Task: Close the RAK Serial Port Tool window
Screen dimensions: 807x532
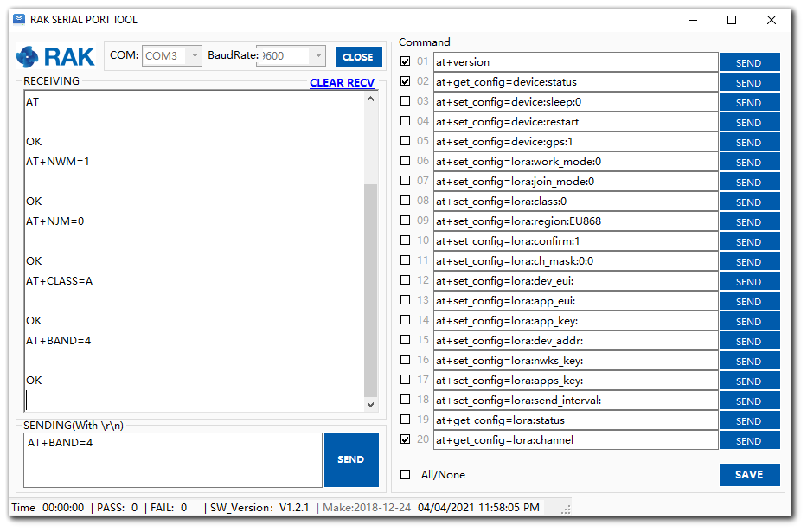Action: [x=771, y=20]
